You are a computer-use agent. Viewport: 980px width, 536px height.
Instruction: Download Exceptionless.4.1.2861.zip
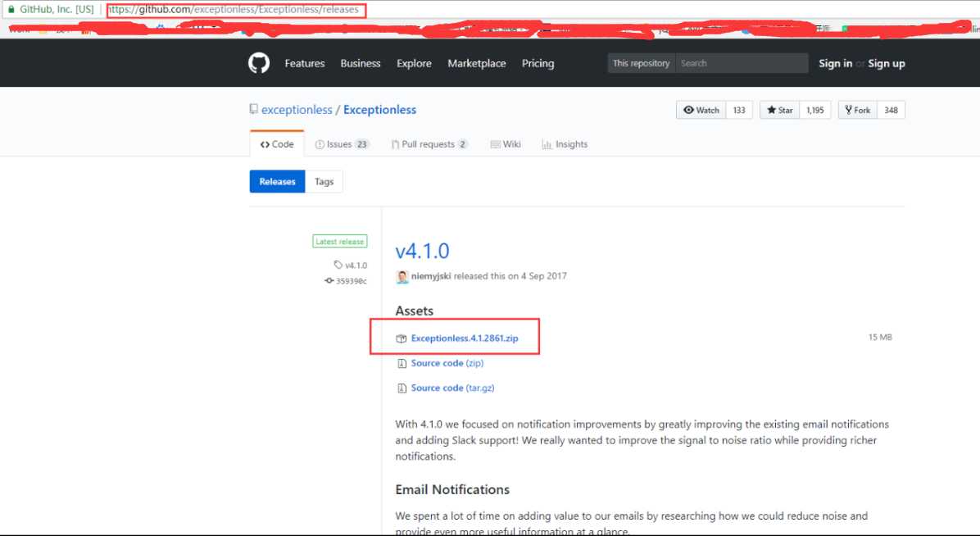(465, 338)
